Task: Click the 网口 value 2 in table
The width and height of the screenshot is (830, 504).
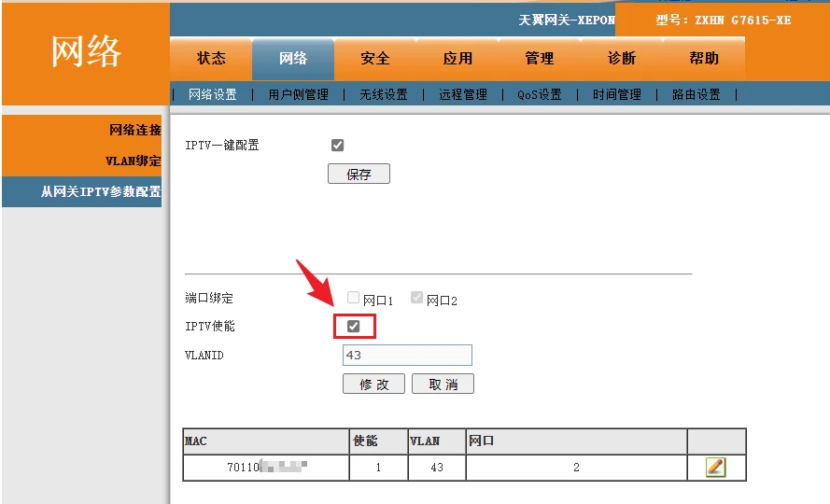Action: (576, 467)
